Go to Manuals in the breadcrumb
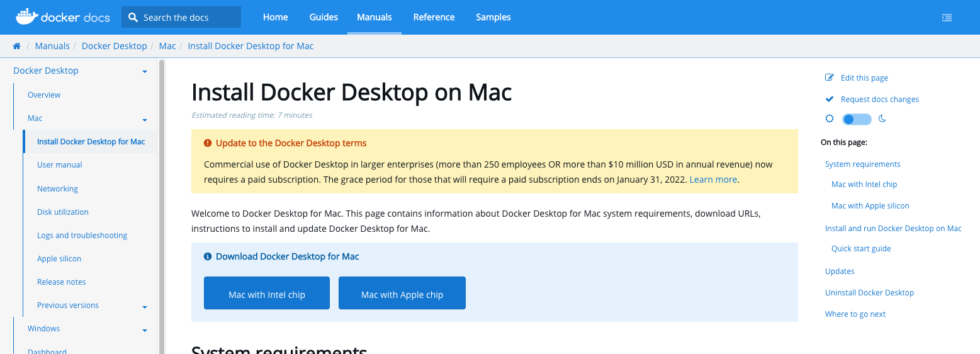 coord(52,46)
